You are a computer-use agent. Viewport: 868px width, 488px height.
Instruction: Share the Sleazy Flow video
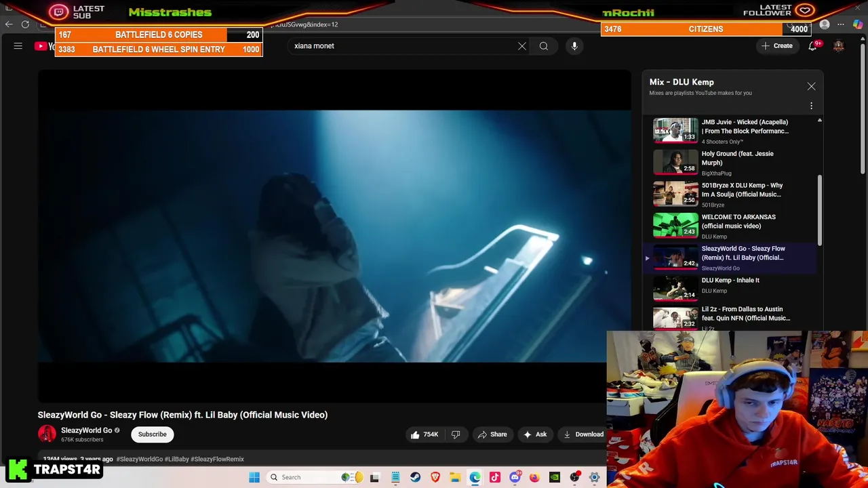tap(492, 434)
